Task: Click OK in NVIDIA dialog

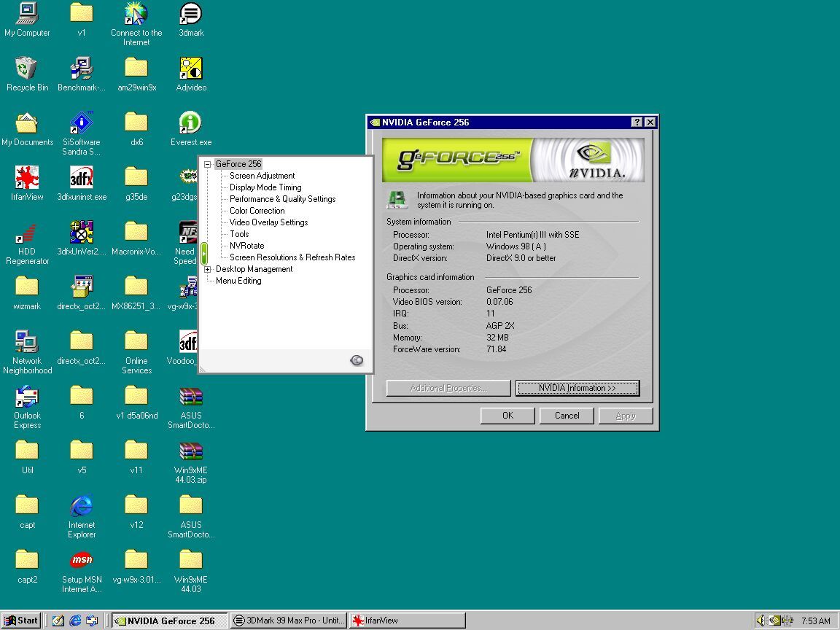Action: pyautogui.click(x=507, y=416)
